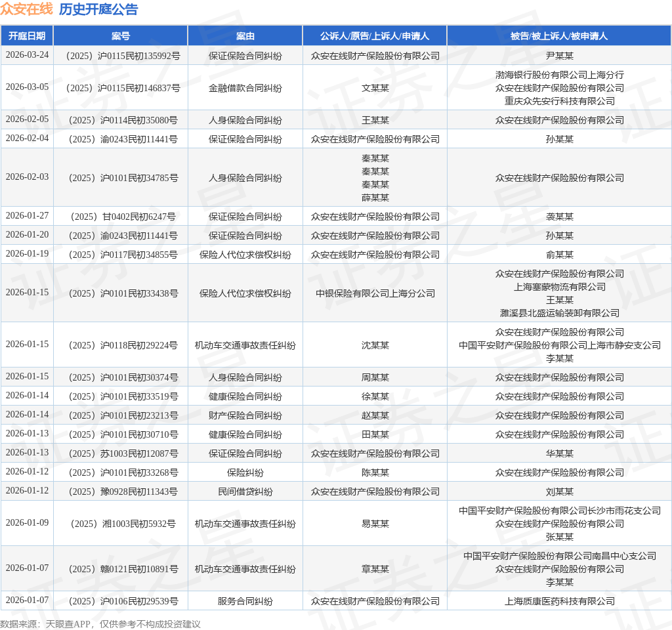Select the 公诉人/原告/上诉人/申请人 column header
The image size is (672, 630).
coord(375,36)
